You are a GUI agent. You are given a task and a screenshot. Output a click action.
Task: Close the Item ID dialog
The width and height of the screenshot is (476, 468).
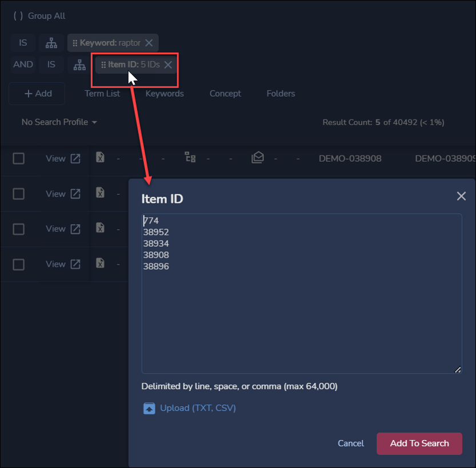461,197
